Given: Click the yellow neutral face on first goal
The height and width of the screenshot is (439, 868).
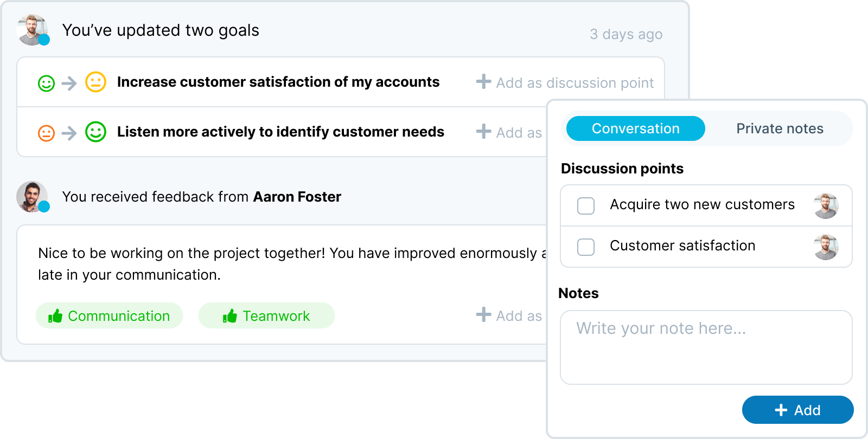Looking at the screenshot, I should pos(95,82).
